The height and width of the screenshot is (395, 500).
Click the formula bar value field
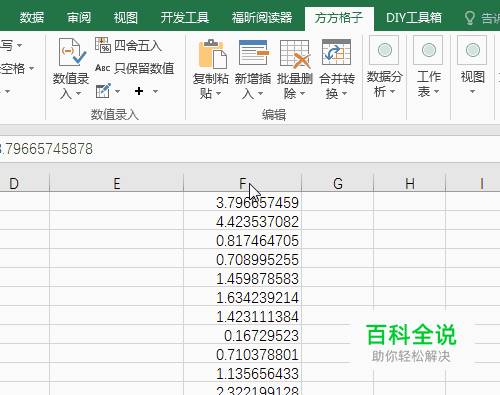point(250,149)
